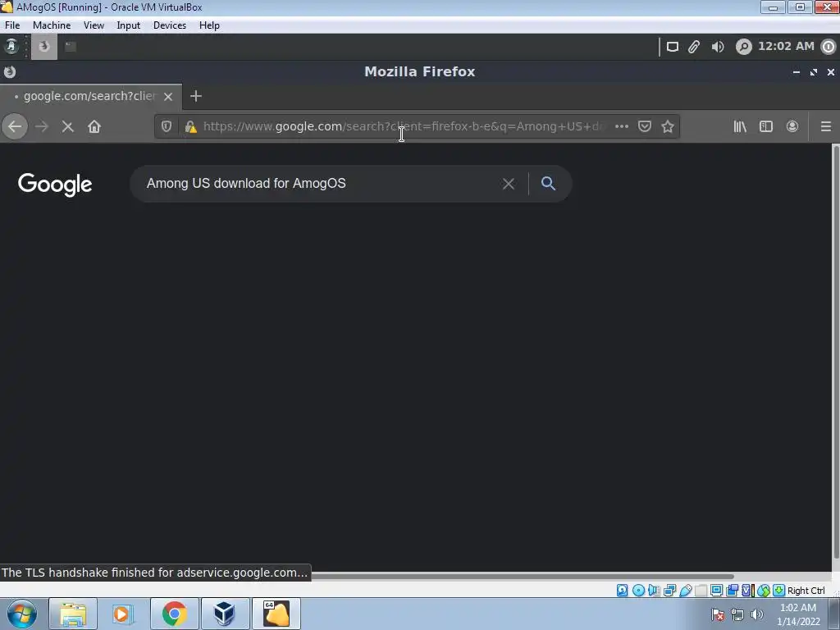840x630 pixels.
Task: Close the google.com search tab
Action: click(x=168, y=97)
